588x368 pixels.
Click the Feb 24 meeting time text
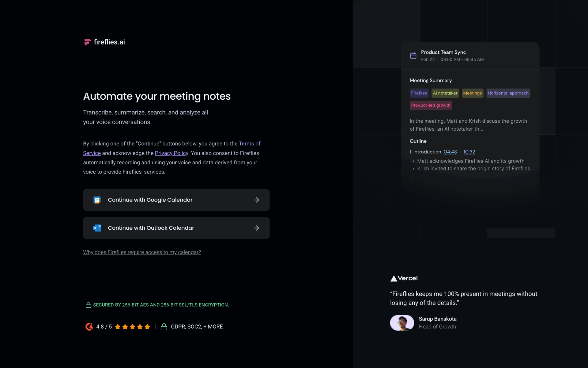(x=452, y=59)
